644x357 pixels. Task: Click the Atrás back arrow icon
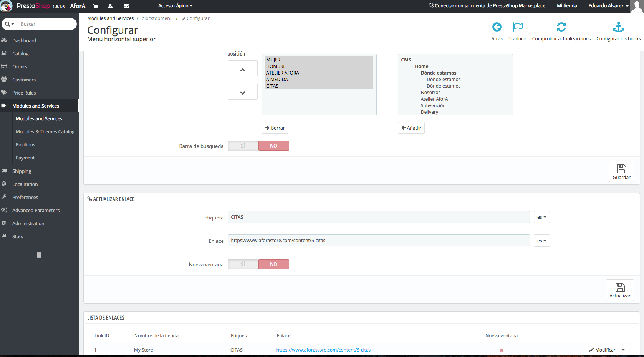tap(497, 27)
